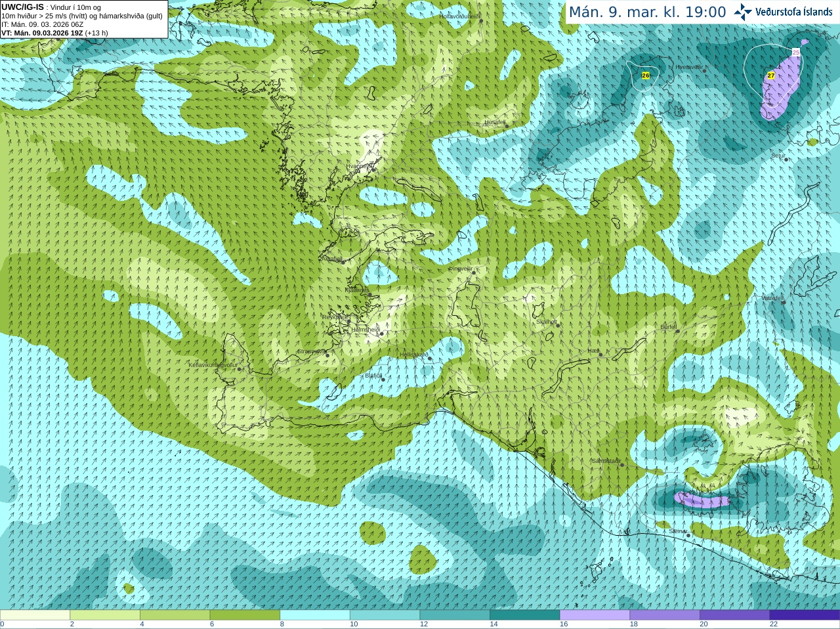Click the "Mán. 9. mar. kl. 19:00" timestamp
This screenshot has height=629, width=840.
click(647, 12)
